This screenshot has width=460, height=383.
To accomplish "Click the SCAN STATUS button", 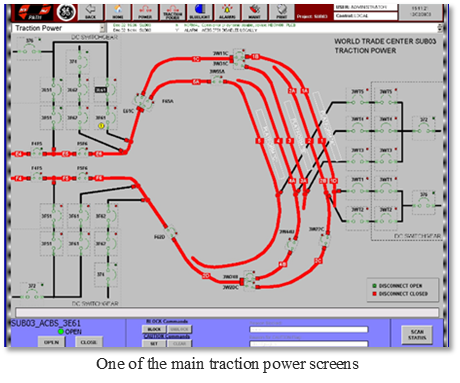I will (417, 335).
